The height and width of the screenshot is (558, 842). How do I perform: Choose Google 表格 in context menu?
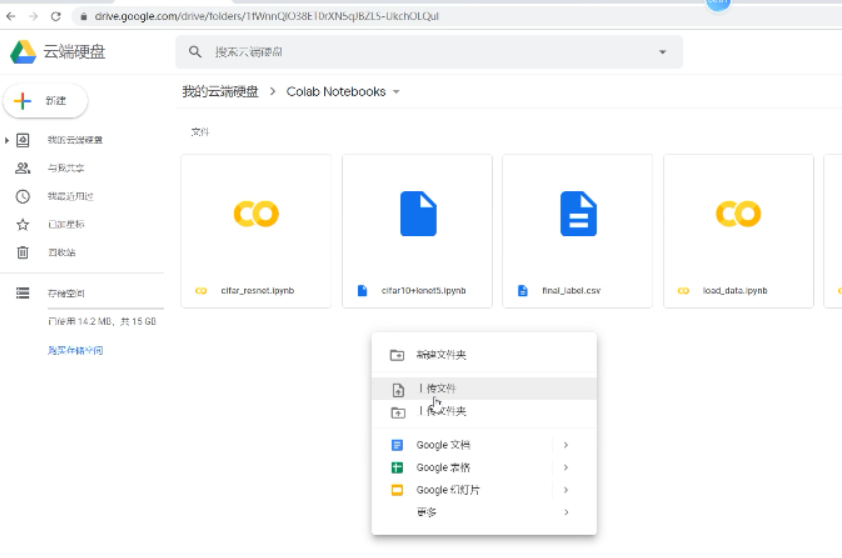point(484,467)
